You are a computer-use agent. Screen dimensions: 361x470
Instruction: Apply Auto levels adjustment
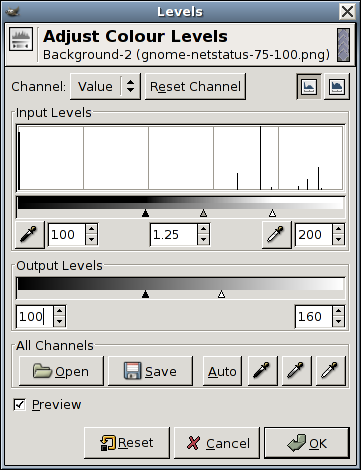tap(222, 371)
